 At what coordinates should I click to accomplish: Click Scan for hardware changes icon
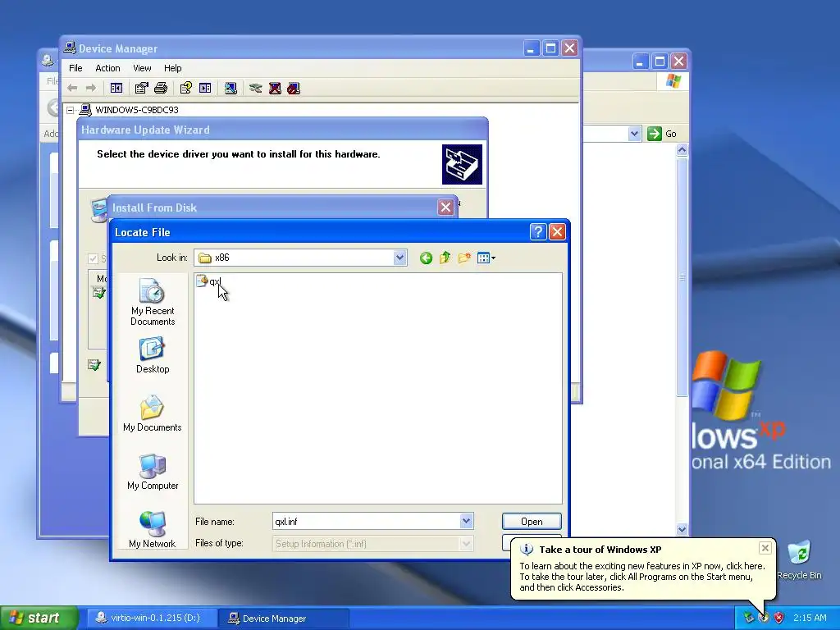click(x=231, y=88)
